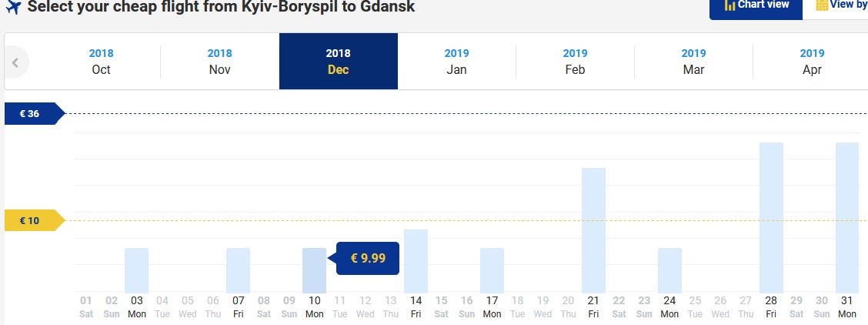Viewport: 868px width, 325px height.
Task: Select the 2019 Apr month tab
Action: [812, 62]
